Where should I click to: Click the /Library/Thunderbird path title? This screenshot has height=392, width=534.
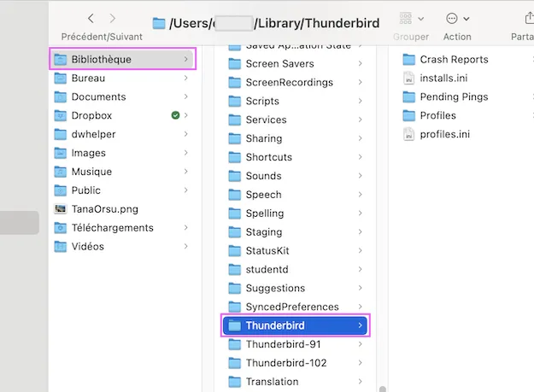[316, 23]
